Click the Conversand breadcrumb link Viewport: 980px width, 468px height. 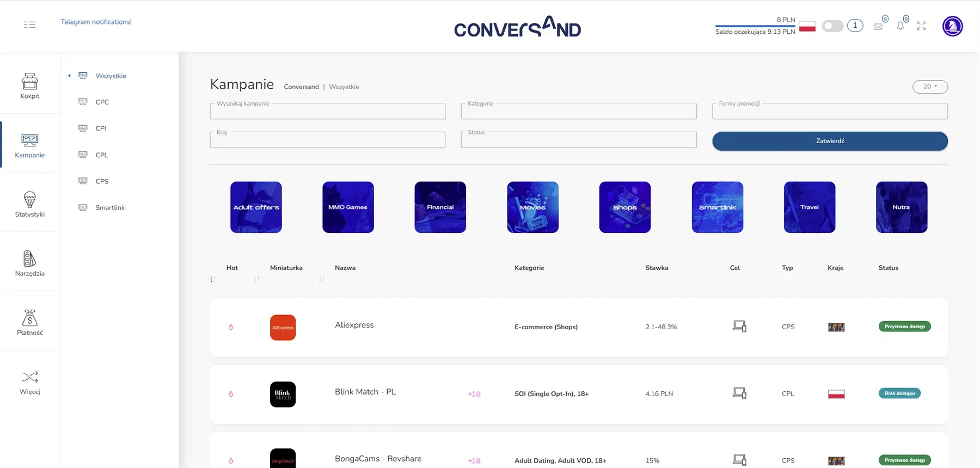tap(301, 87)
